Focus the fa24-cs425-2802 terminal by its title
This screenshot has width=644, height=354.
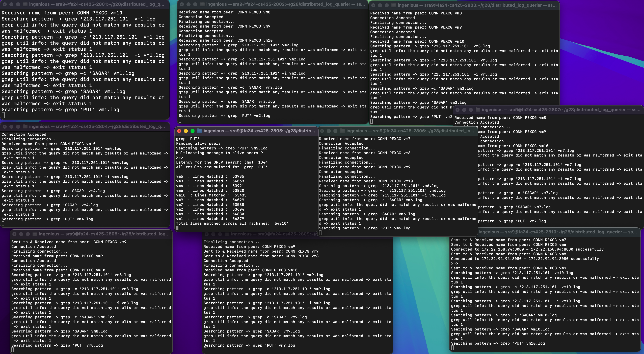(x=285, y=4)
